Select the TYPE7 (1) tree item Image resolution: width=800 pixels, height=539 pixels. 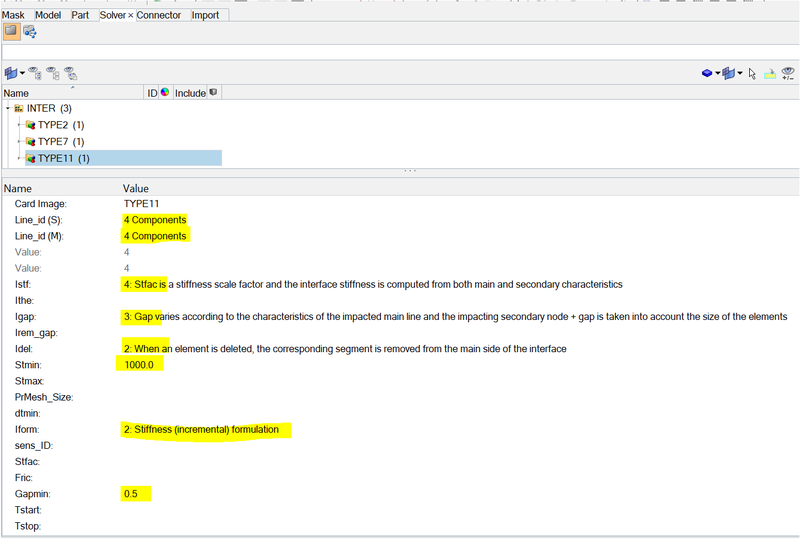pos(61,141)
